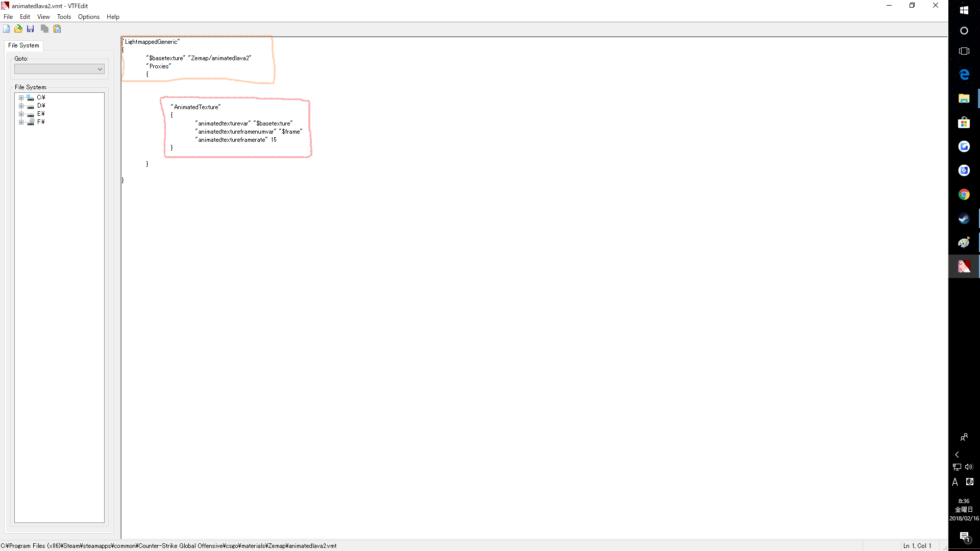This screenshot has height=551, width=980.
Task: Select the E: drive in tree
Action: pyautogui.click(x=41, y=114)
